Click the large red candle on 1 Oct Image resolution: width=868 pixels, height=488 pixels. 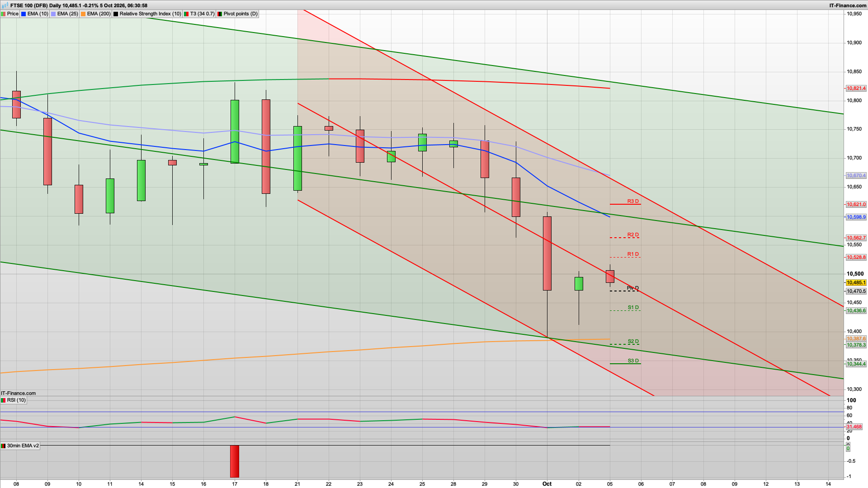click(x=547, y=253)
